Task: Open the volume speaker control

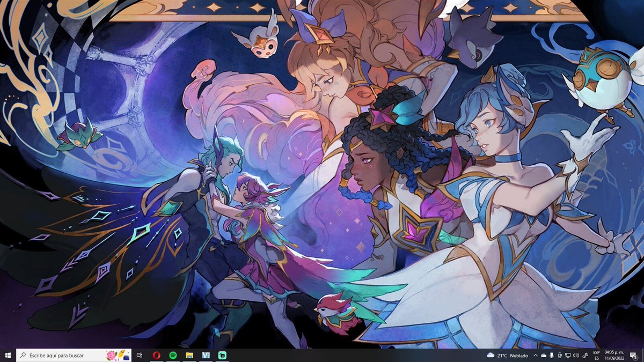Action: pos(576,355)
